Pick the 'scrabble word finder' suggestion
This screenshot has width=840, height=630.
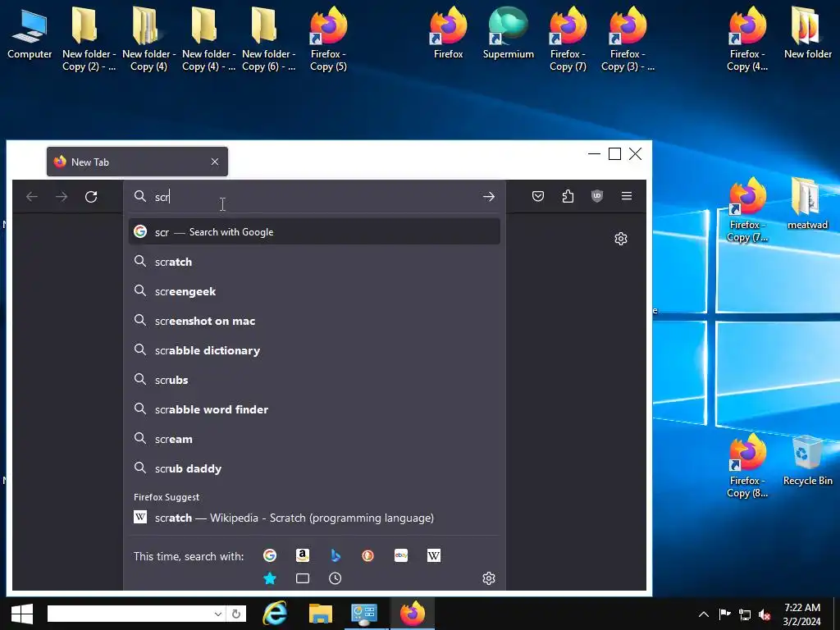coord(314,409)
